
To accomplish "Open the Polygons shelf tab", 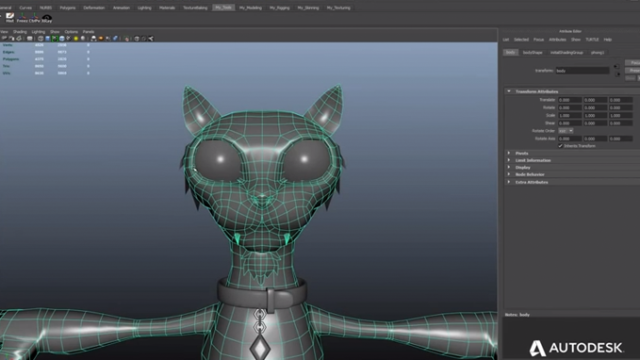I will coord(67,7).
